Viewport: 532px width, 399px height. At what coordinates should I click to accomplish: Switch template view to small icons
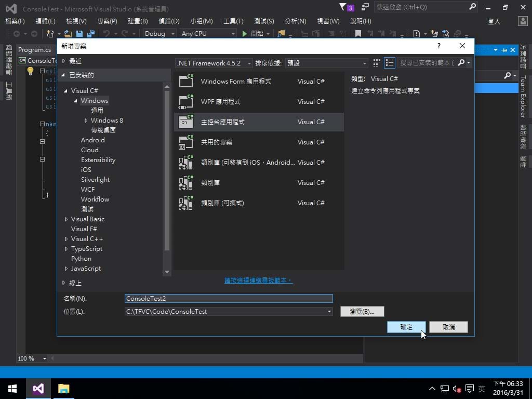pos(377,63)
